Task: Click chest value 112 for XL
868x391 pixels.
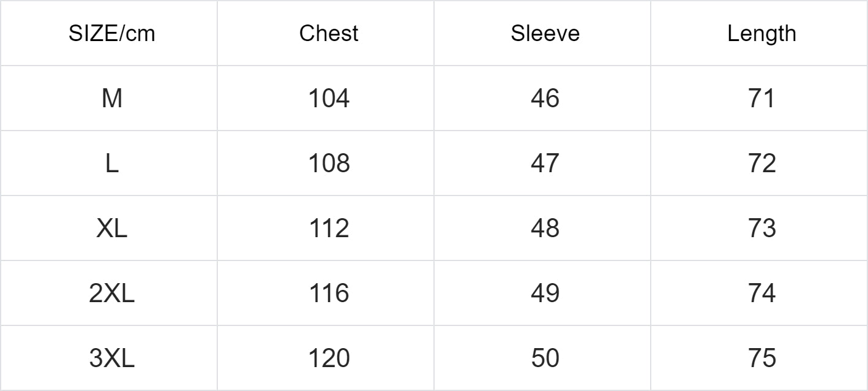Action: coord(329,229)
